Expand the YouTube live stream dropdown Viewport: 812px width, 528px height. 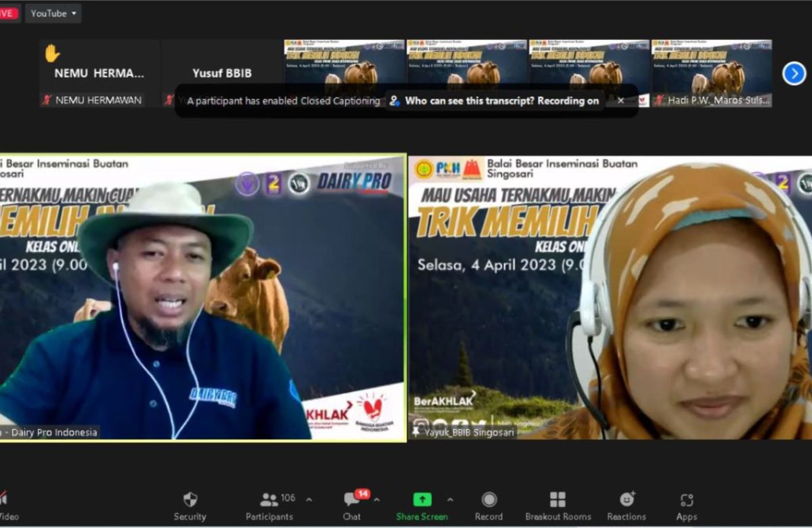(53, 13)
